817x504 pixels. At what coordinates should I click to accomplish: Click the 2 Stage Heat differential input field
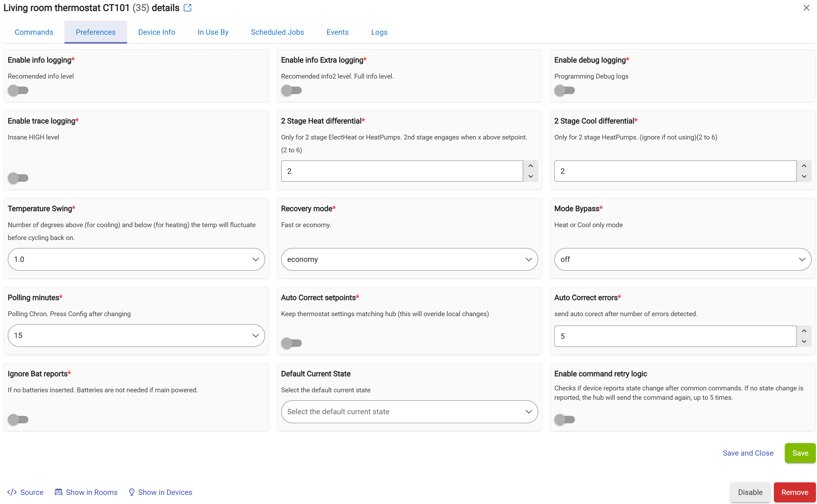click(x=402, y=171)
